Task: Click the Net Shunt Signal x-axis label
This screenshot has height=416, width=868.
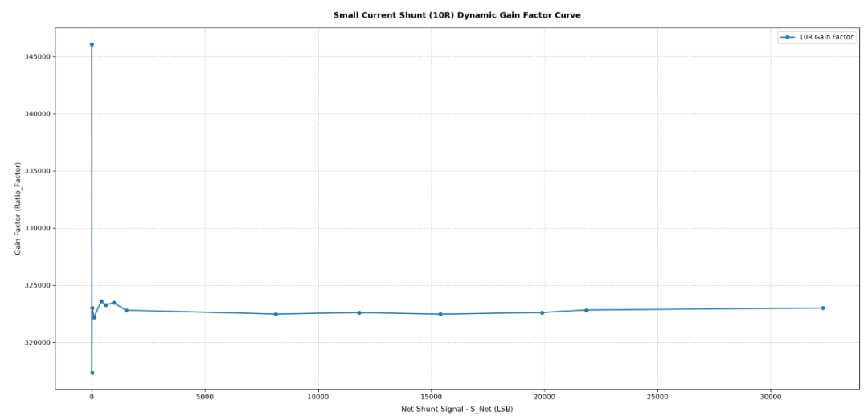Action: coord(457,410)
